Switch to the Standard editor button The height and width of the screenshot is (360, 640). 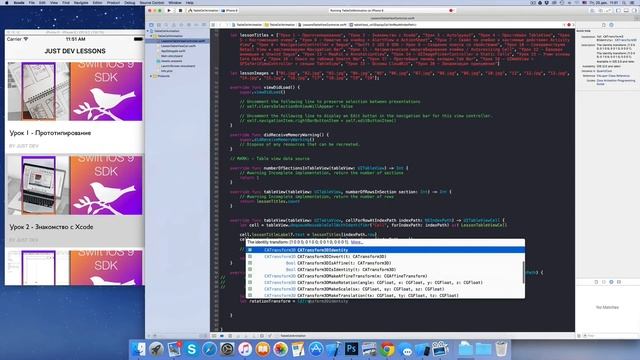[x=593, y=11]
